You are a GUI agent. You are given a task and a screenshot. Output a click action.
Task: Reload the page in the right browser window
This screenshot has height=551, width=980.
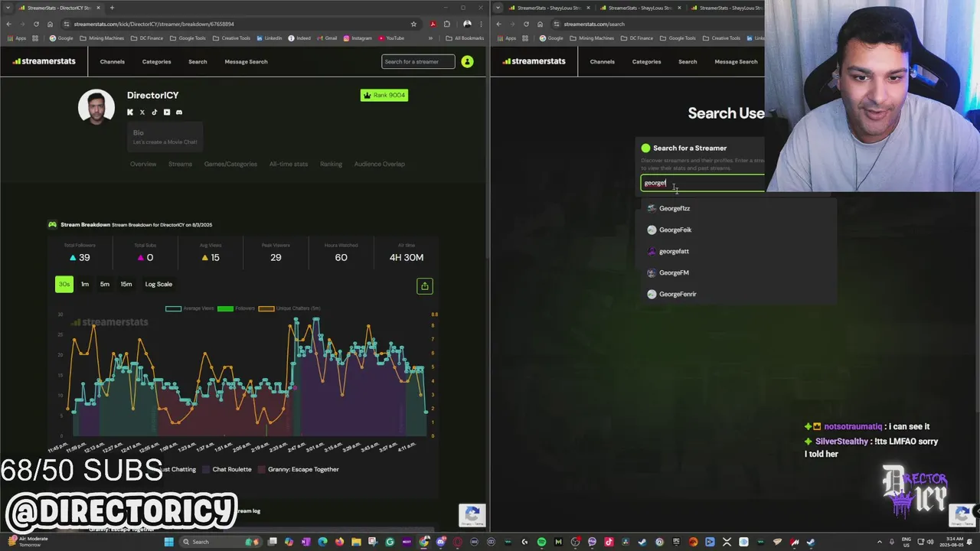[526, 24]
